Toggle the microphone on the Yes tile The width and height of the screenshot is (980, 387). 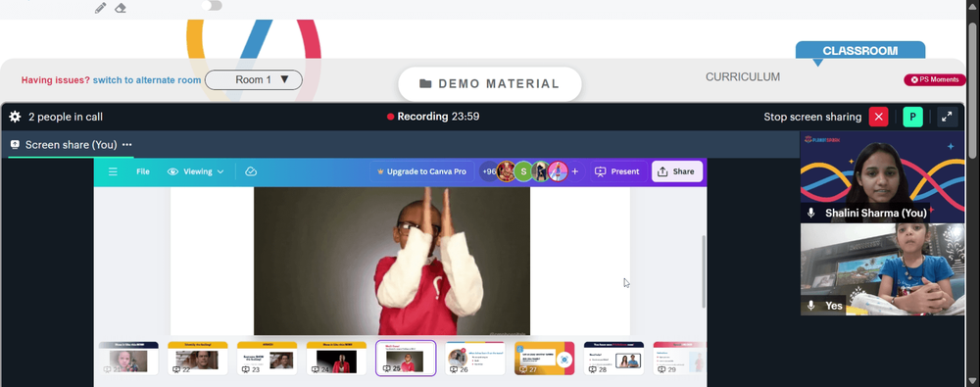coord(811,306)
